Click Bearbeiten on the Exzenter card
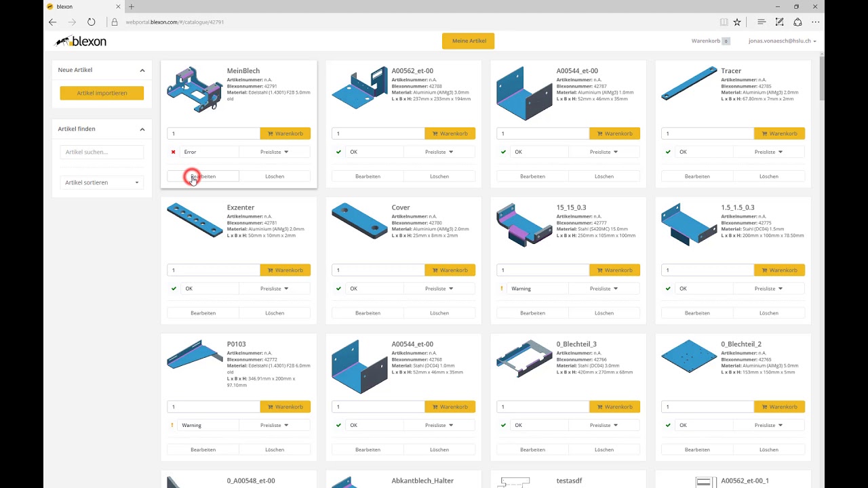The width and height of the screenshot is (868, 488). click(x=203, y=313)
